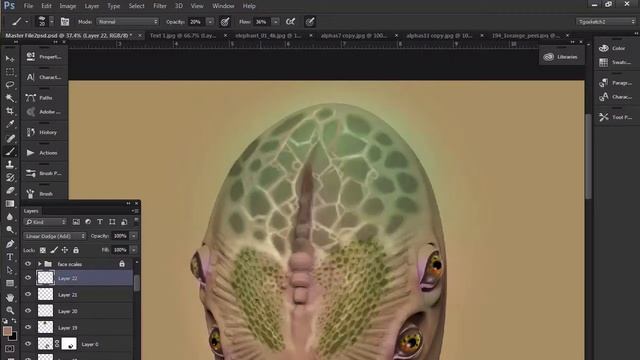Image resolution: width=640 pixels, height=360 pixels.
Task: Select the Path Selection tool
Action: (x=10, y=270)
